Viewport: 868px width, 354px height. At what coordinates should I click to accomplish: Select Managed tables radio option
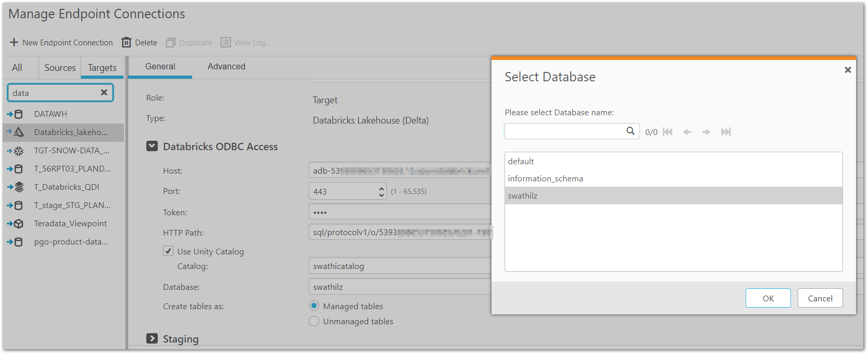point(314,306)
